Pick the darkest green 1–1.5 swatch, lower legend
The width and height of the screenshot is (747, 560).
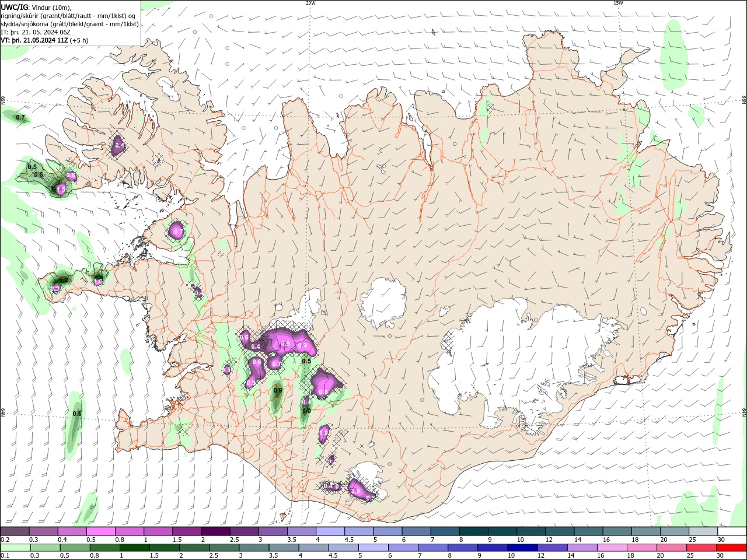[x=134, y=548]
